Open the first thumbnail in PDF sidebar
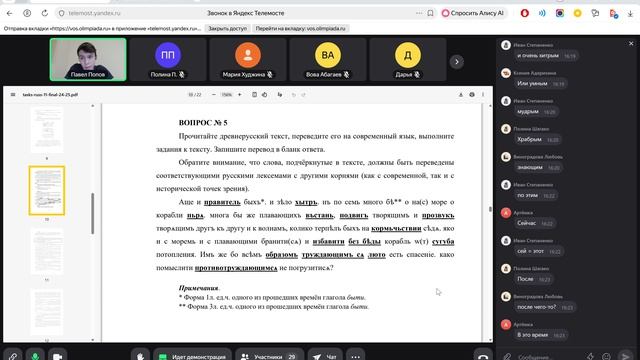 click(47, 129)
